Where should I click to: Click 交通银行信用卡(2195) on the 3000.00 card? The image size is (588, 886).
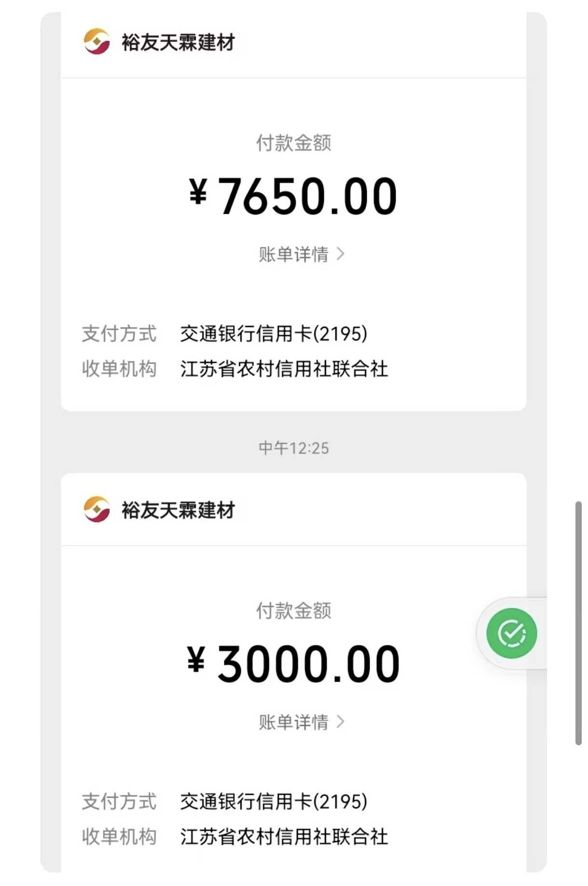(x=273, y=802)
